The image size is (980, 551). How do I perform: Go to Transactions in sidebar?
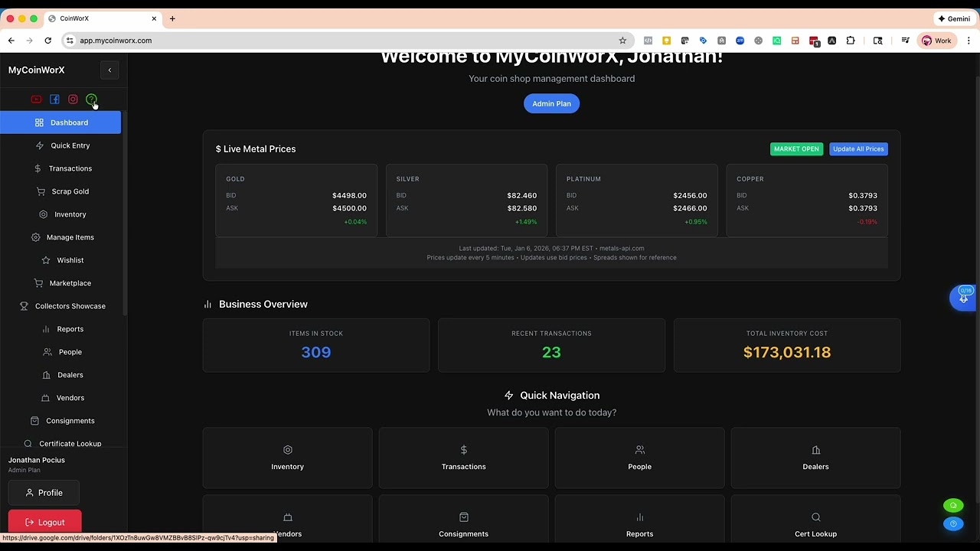[x=60, y=168]
